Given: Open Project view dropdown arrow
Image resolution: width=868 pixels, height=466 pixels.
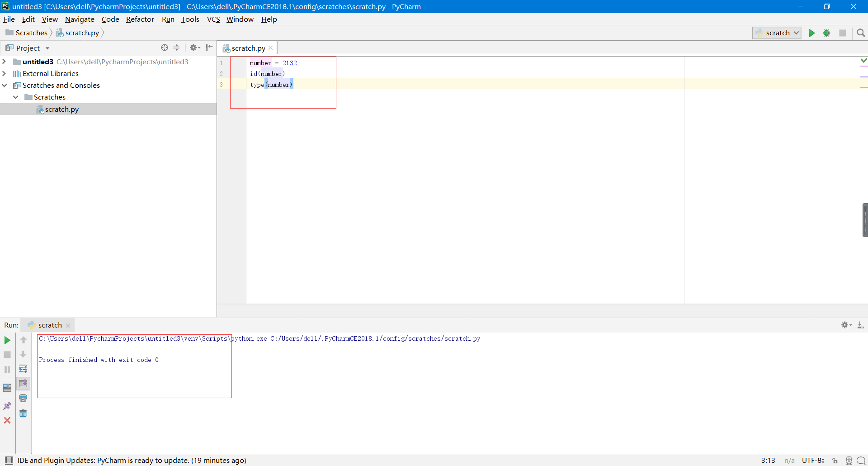Looking at the screenshot, I should point(47,48).
